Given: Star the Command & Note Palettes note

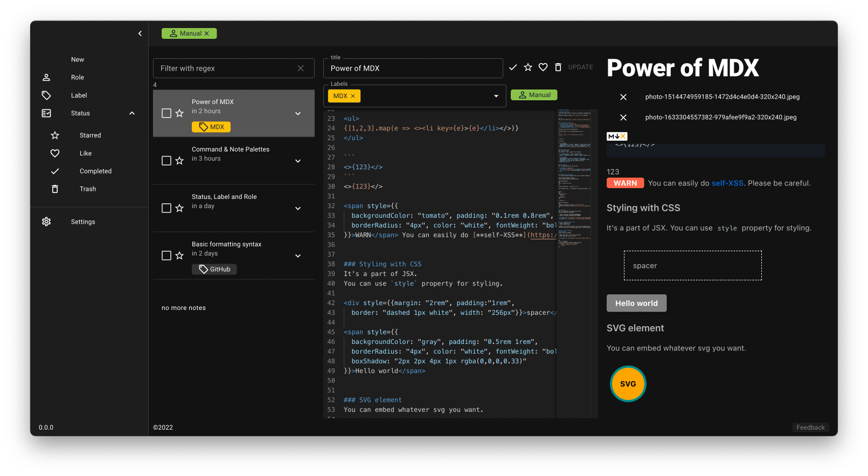Looking at the screenshot, I should pyautogui.click(x=179, y=161).
